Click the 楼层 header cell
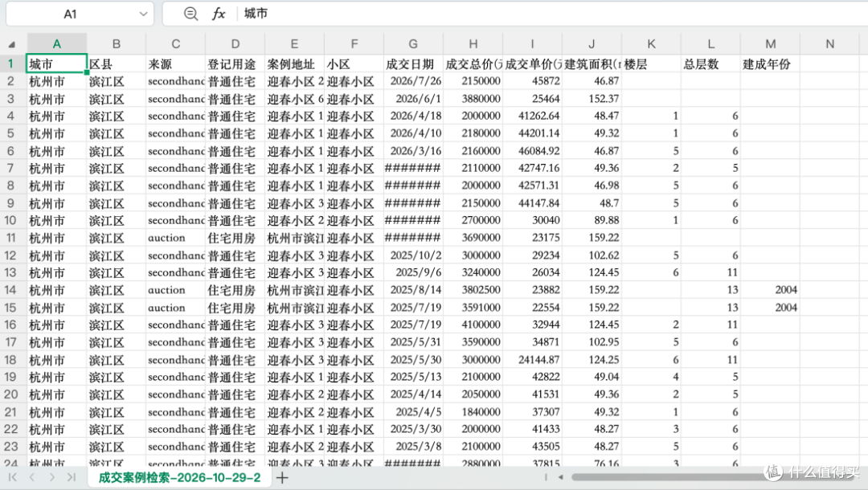 tap(651, 63)
